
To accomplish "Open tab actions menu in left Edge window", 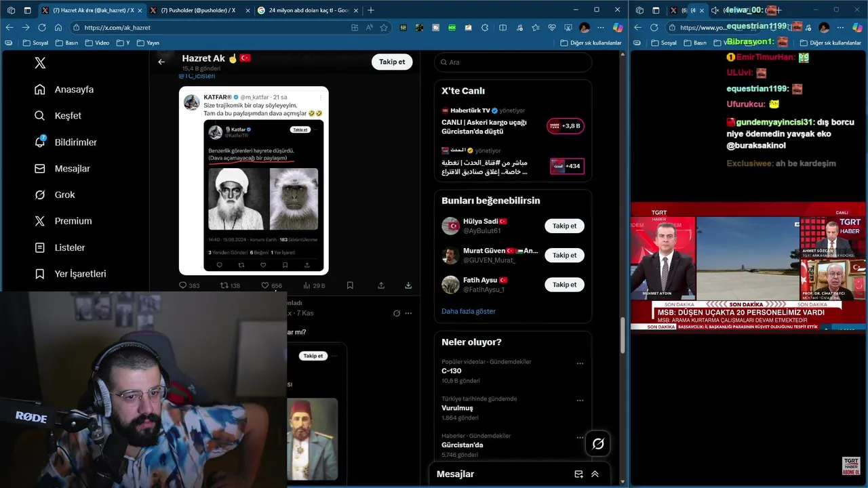I will (27, 10).
